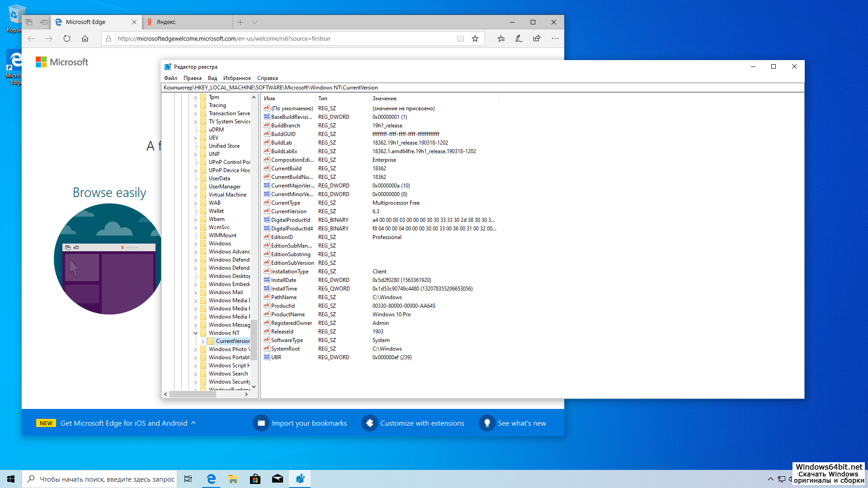Open the Избранное menu

point(236,78)
